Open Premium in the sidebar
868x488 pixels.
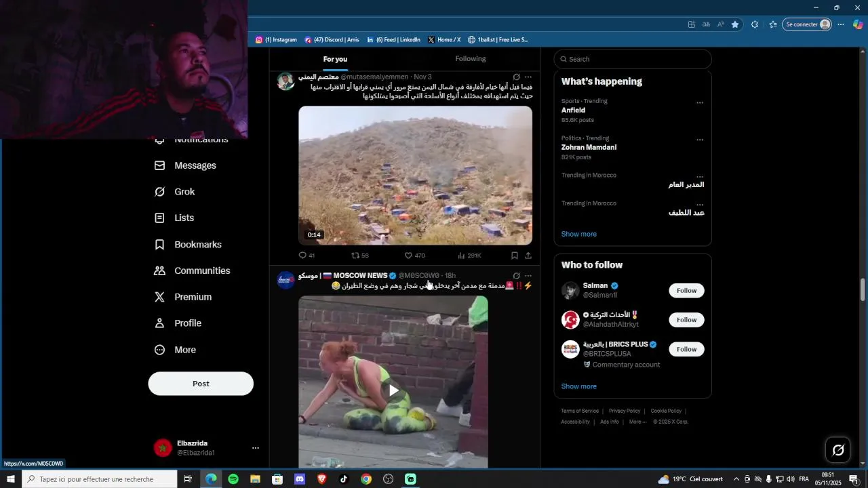[183, 297]
